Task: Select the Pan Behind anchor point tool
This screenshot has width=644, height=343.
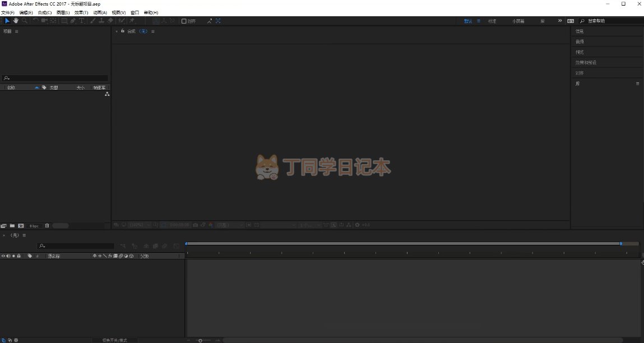Action: [53, 21]
